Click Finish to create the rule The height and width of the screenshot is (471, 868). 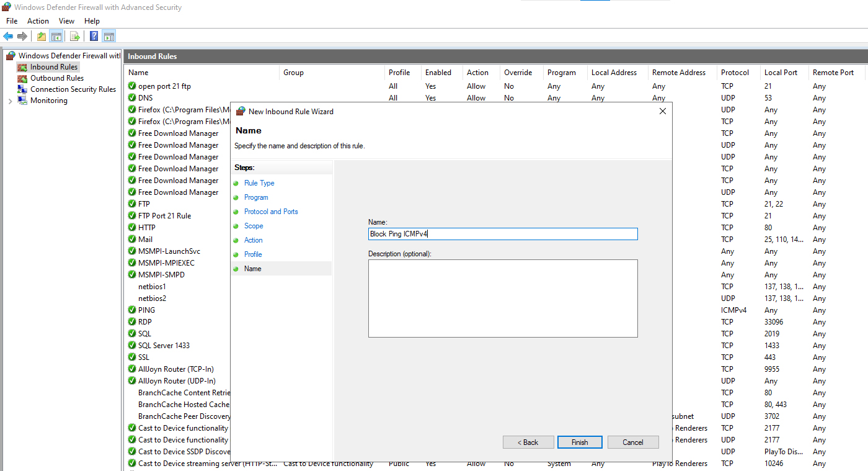(580, 442)
